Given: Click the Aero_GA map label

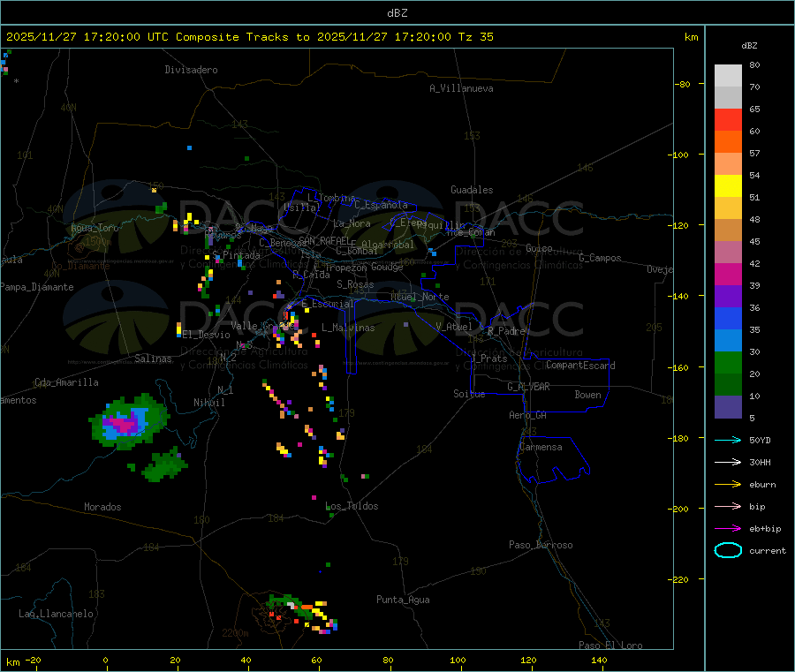Looking at the screenshot, I should [527, 415].
